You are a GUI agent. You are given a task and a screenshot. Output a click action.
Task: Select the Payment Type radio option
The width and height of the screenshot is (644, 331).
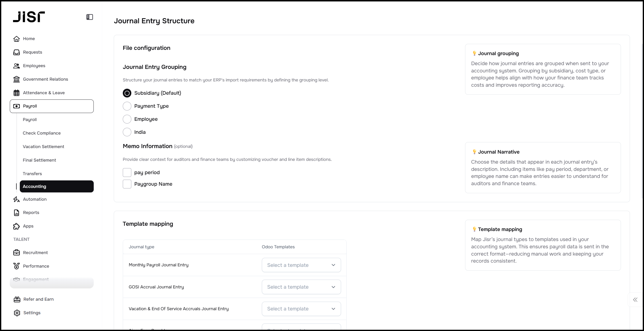pos(127,106)
